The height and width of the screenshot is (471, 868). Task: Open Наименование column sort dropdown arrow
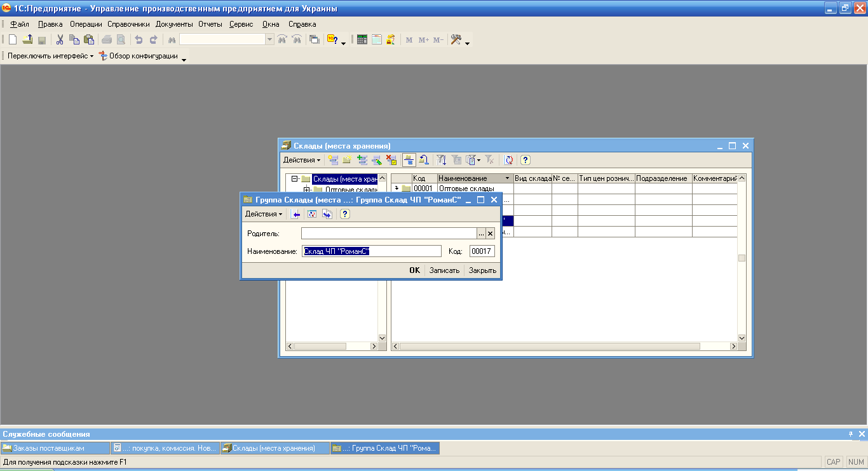click(507, 178)
